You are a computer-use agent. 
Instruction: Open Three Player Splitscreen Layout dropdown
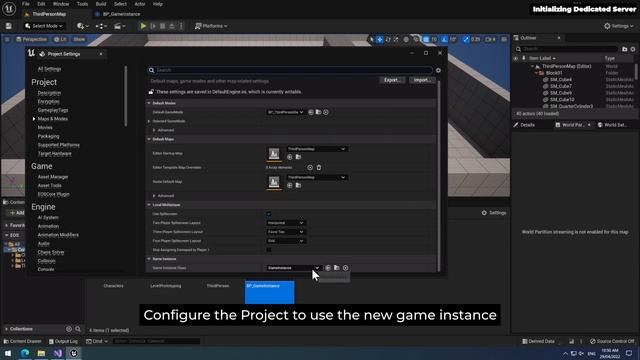tap(285, 232)
